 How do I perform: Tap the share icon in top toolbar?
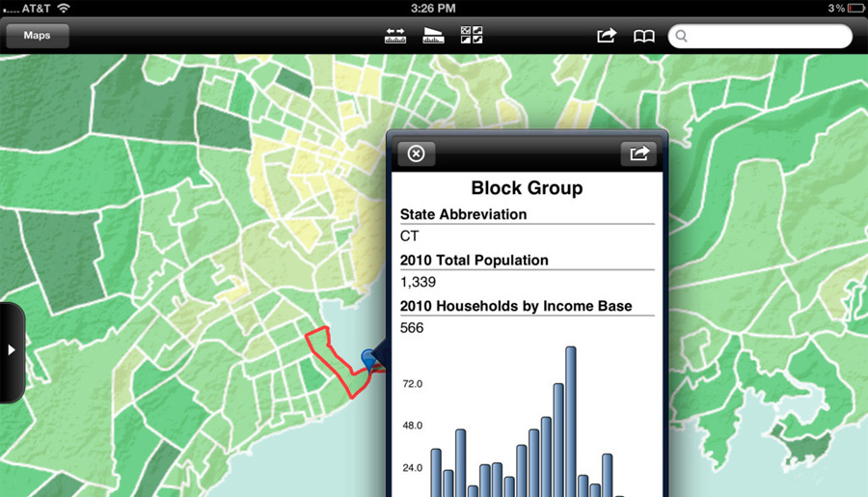click(607, 36)
